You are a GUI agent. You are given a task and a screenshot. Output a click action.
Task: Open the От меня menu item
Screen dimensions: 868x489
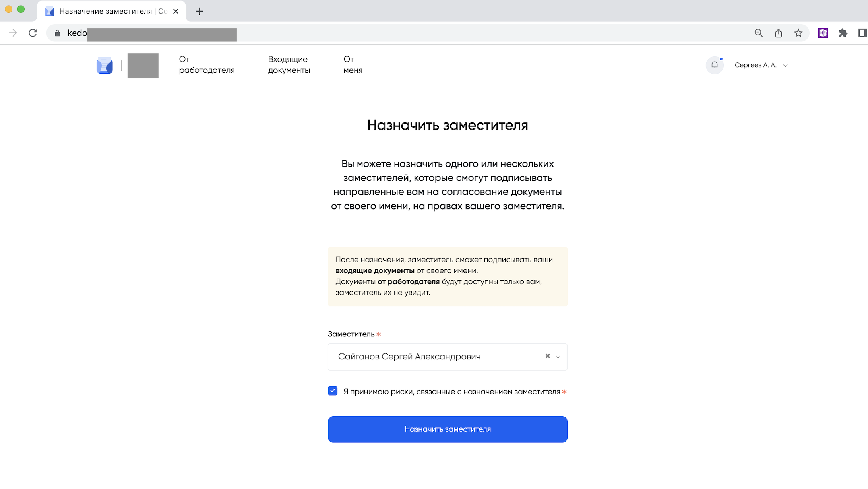[353, 65]
